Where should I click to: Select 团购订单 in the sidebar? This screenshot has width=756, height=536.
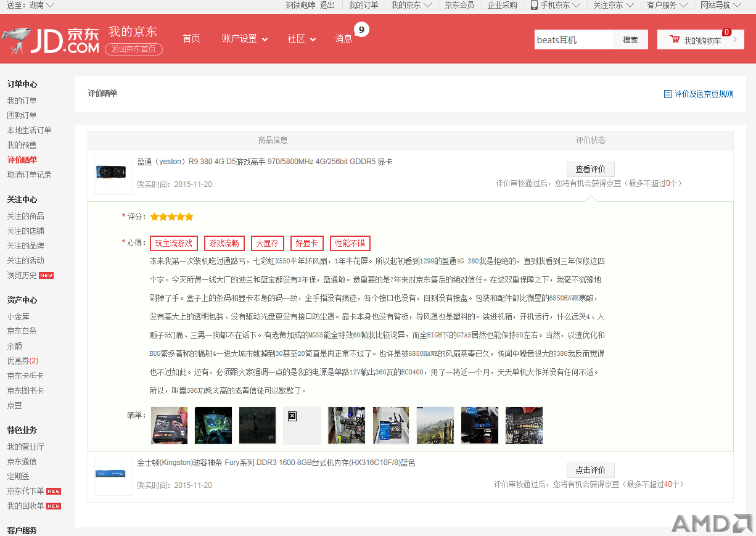coord(22,115)
